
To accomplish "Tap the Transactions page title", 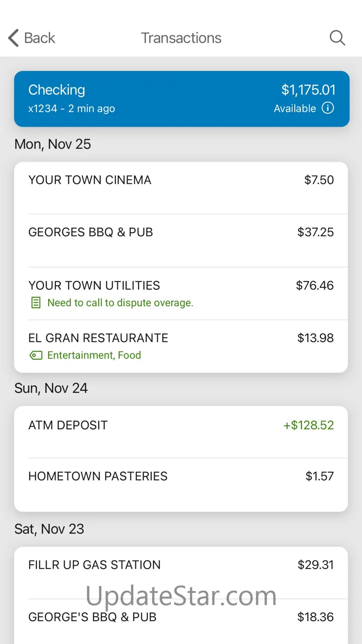I will point(181,38).
